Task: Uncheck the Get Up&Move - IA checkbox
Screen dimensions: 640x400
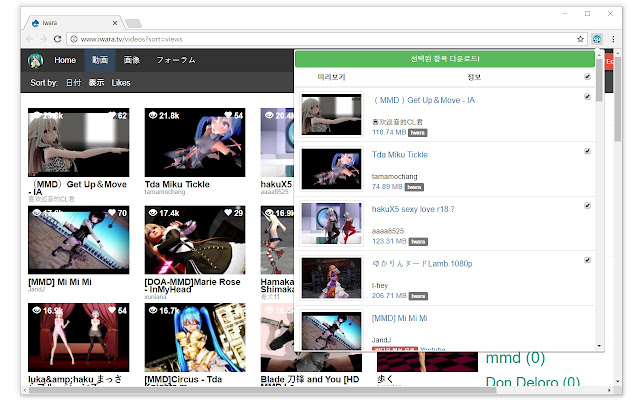Action: point(587,97)
